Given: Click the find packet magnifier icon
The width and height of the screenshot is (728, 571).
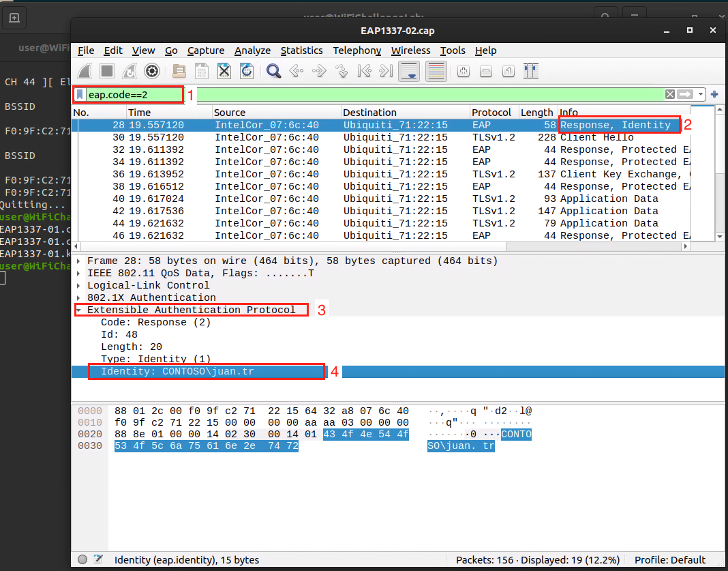Looking at the screenshot, I should coord(274,71).
